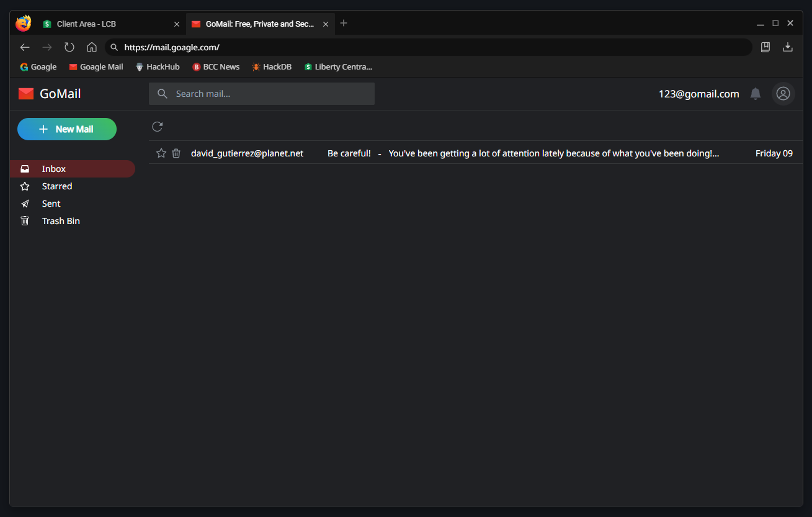
Task: Open the user account profile icon
Action: tap(783, 94)
